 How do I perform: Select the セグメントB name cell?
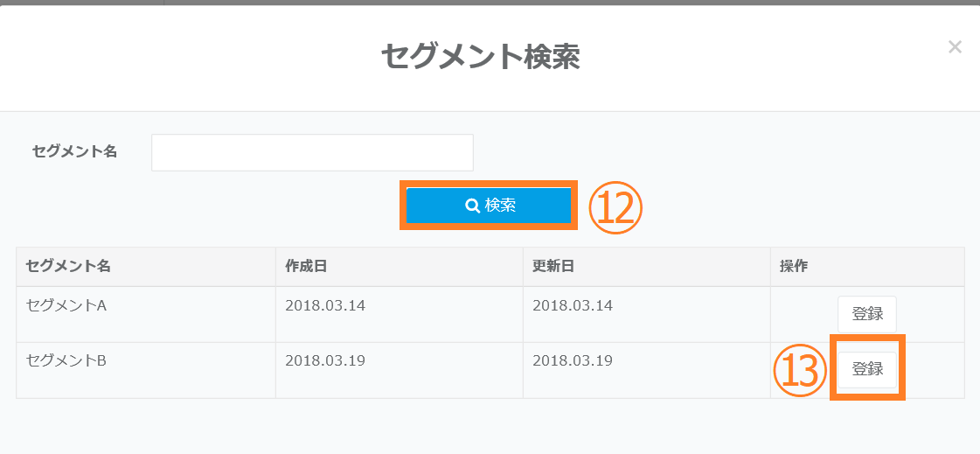(x=66, y=360)
